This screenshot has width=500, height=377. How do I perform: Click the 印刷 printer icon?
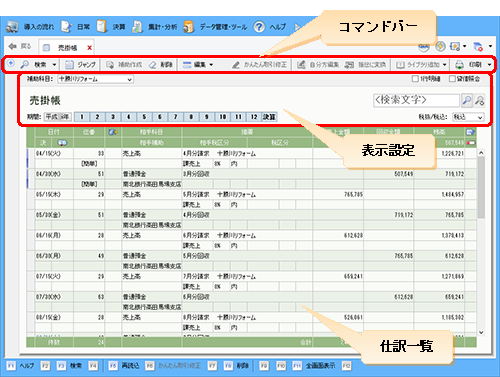459,65
